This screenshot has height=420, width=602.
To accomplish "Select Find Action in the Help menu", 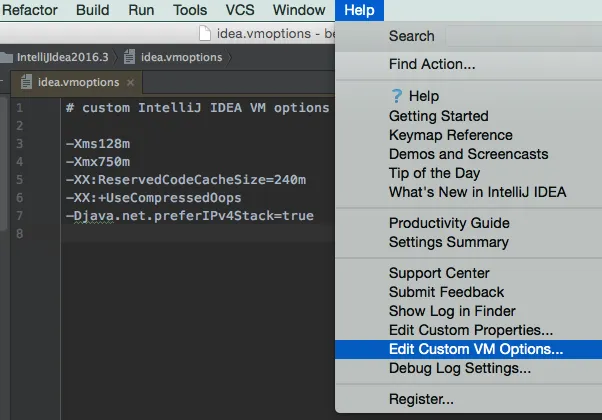I will [x=432, y=65].
